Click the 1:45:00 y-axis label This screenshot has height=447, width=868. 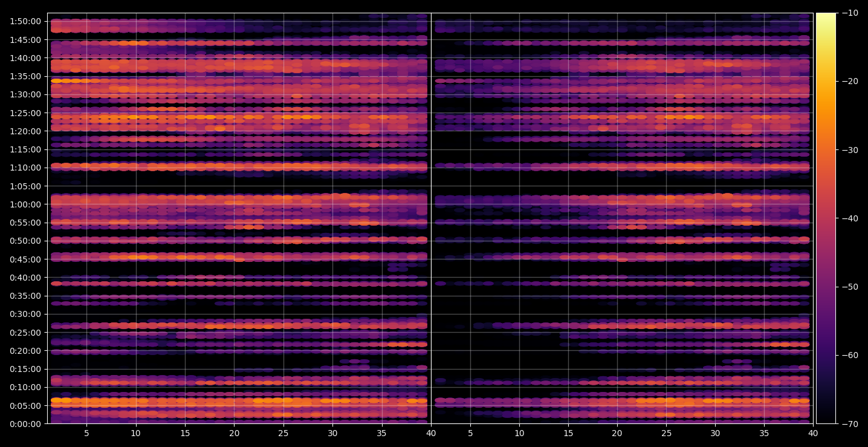click(25, 40)
